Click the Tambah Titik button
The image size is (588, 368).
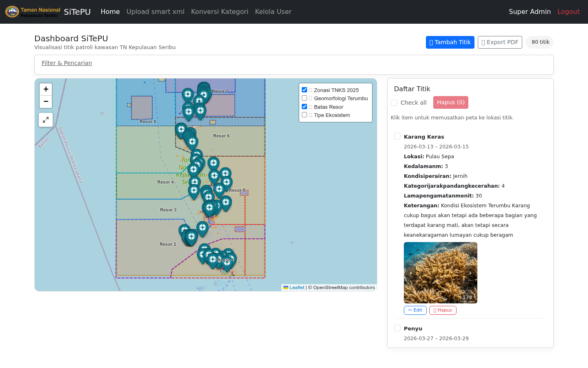point(450,42)
